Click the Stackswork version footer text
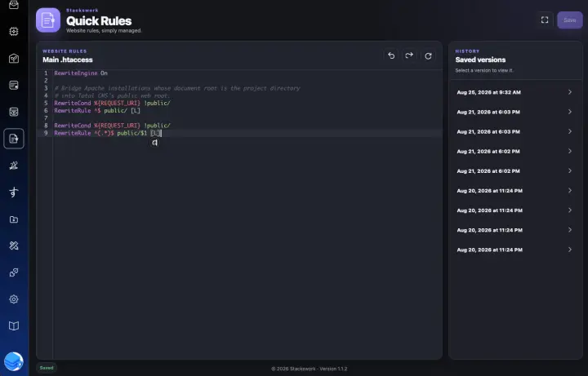Image resolution: width=588 pixels, height=376 pixels. click(310, 369)
